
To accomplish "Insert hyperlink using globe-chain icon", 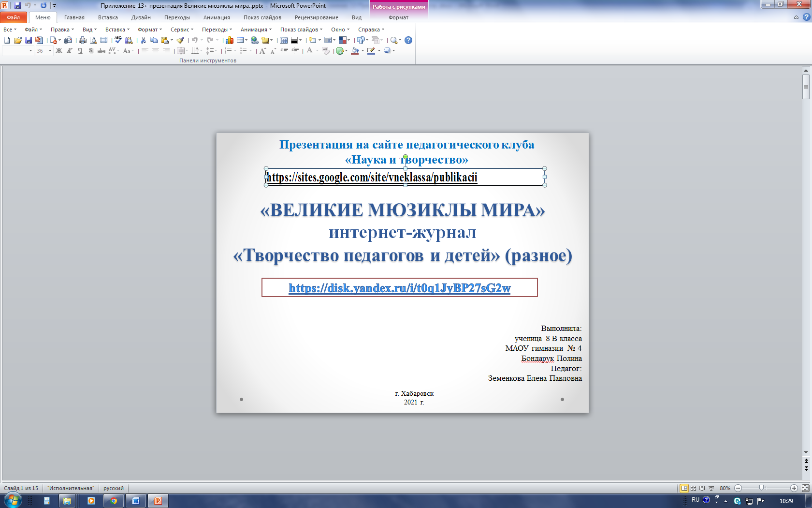I will [x=255, y=40].
